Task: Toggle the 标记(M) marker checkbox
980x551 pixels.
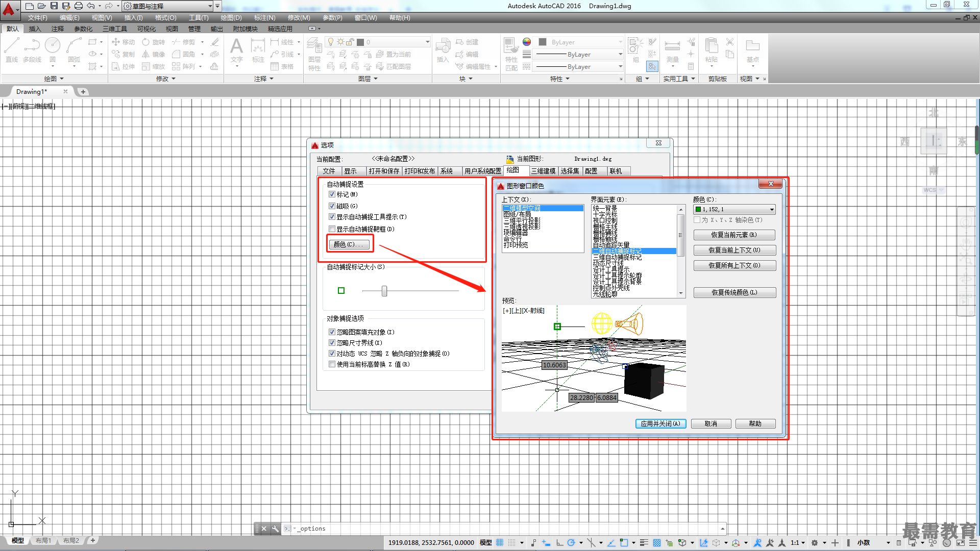Action: click(x=332, y=194)
